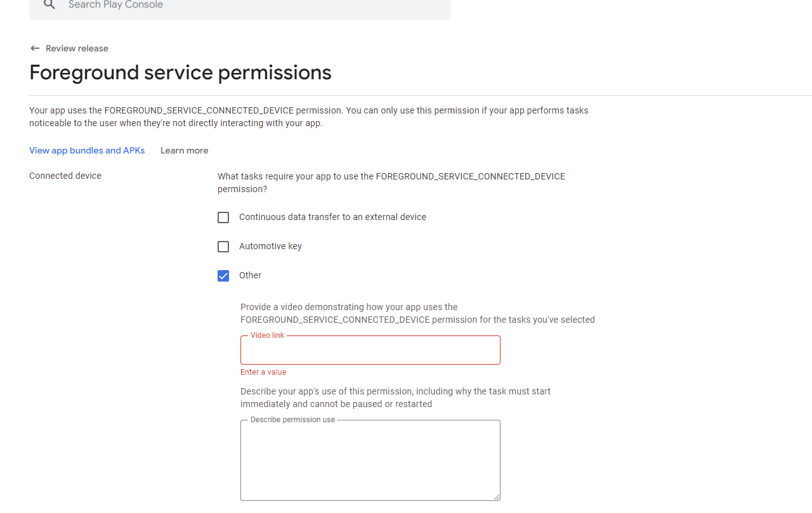
Task: Click inside Describe permission use textarea
Action: (370, 460)
